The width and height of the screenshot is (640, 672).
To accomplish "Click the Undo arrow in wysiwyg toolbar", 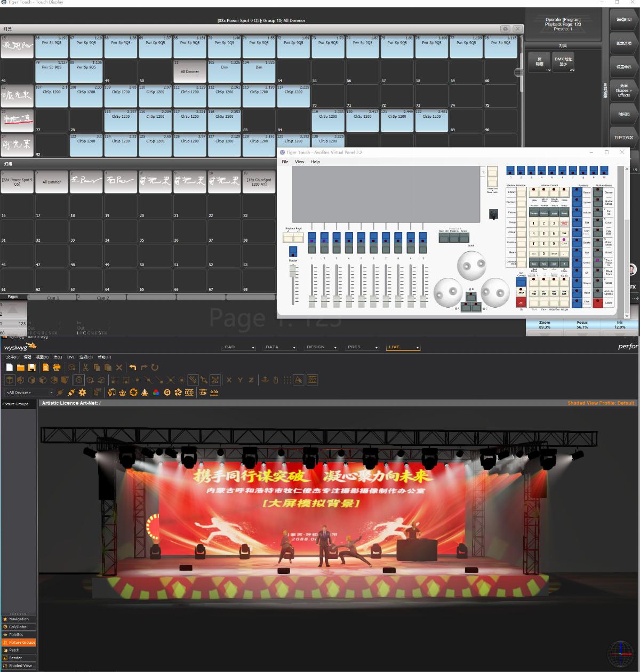I will (x=133, y=367).
